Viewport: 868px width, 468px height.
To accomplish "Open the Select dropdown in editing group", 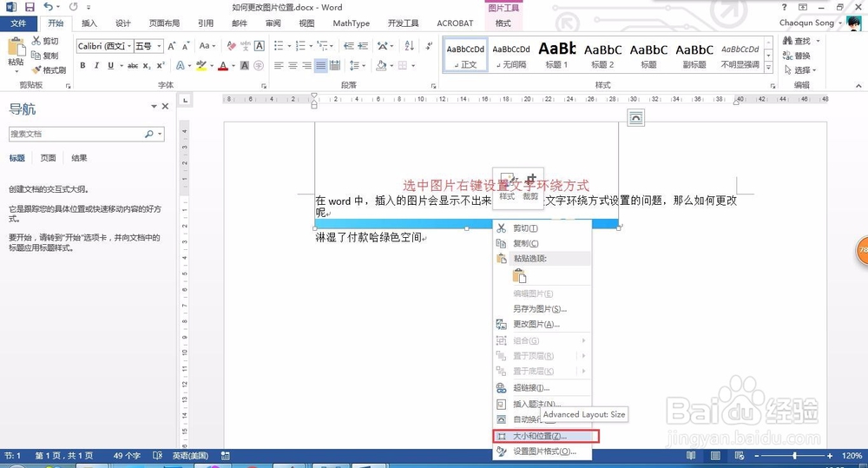I will pos(800,69).
